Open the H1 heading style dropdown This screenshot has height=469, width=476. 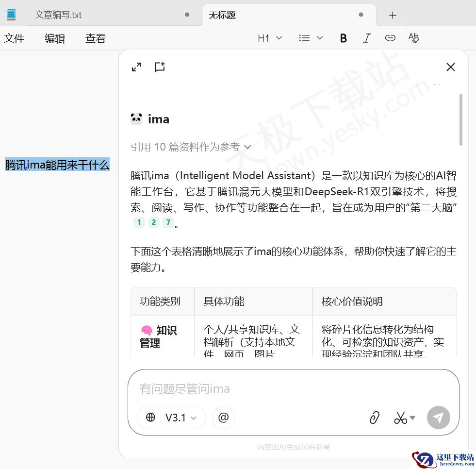coord(270,38)
